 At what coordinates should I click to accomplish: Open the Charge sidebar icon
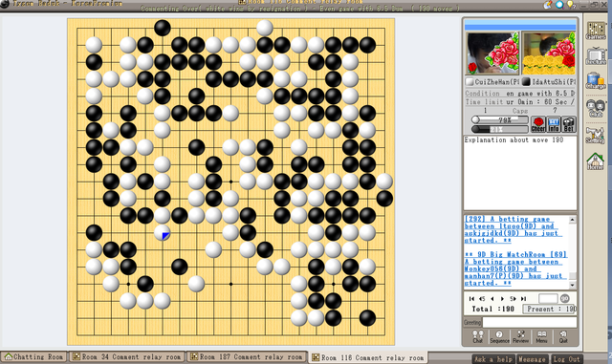pyautogui.click(x=596, y=81)
